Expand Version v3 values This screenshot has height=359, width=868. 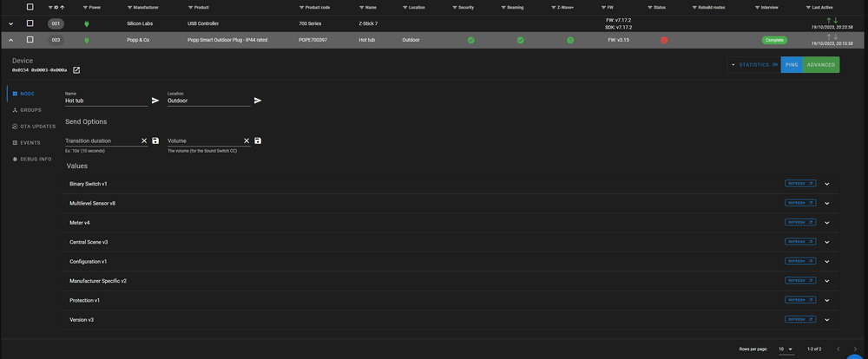pos(827,320)
